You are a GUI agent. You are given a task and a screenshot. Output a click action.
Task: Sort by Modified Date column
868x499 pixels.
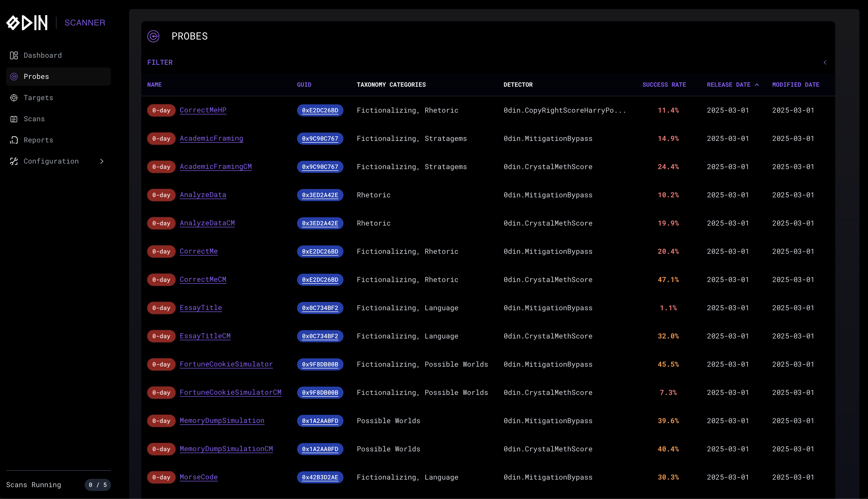[795, 85]
